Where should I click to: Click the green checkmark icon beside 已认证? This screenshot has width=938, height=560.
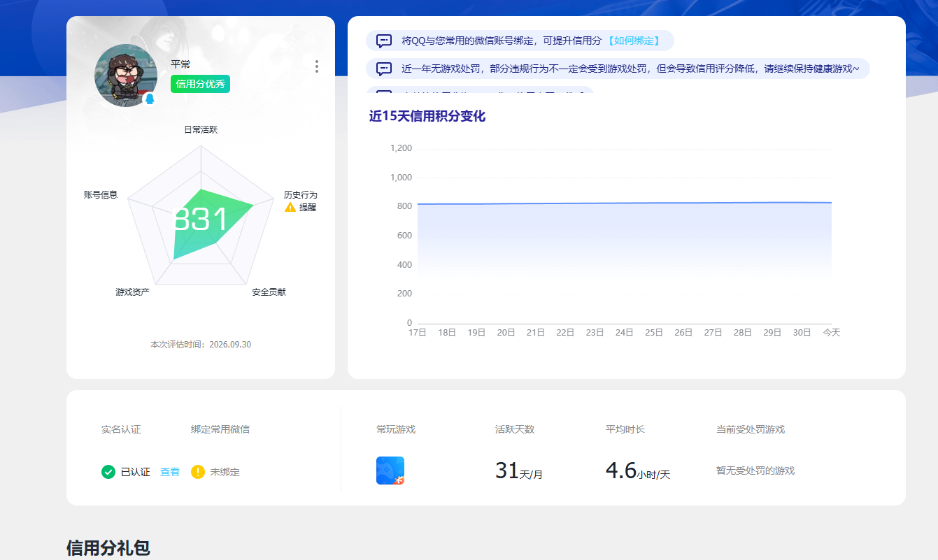(x=108, y=472)
